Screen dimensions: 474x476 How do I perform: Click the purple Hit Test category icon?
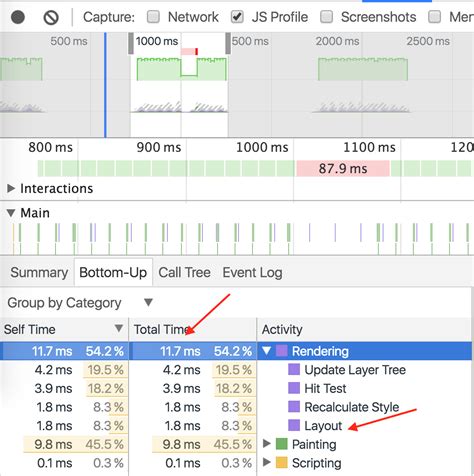pos(294,388)
